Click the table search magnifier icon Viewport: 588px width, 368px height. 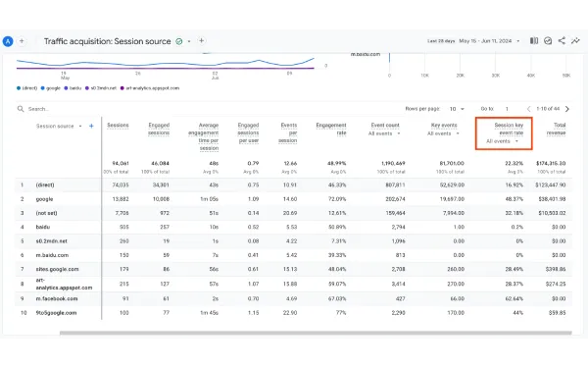pos(21,109)
